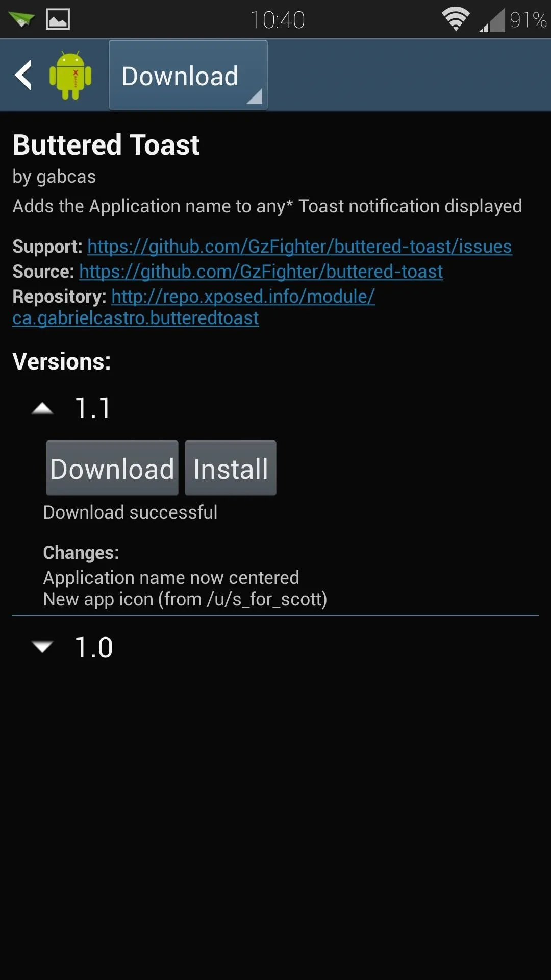Screen dimensions: 551x980
Task: Tap the Install button
Action: 231,468
